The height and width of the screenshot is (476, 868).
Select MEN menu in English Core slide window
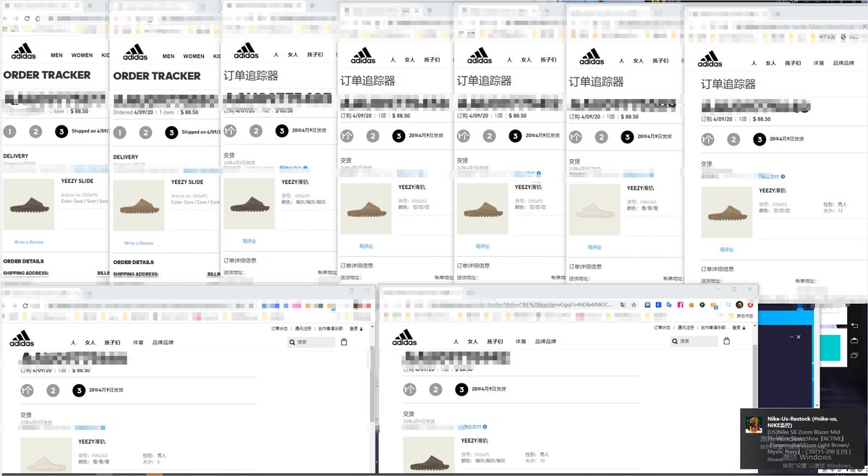click(x=169, y=56)
